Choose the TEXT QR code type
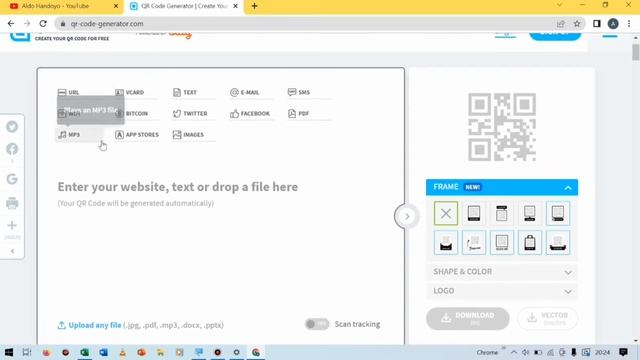The height and width of the screenshot is (360, 640). (185, 92)
